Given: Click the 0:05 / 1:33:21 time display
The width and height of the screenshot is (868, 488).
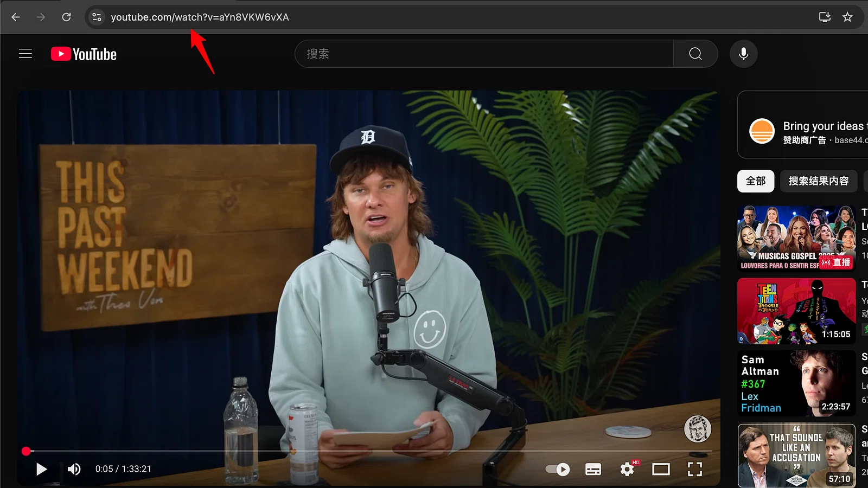Looking at the screenshot, I should (x=123, y=469).
